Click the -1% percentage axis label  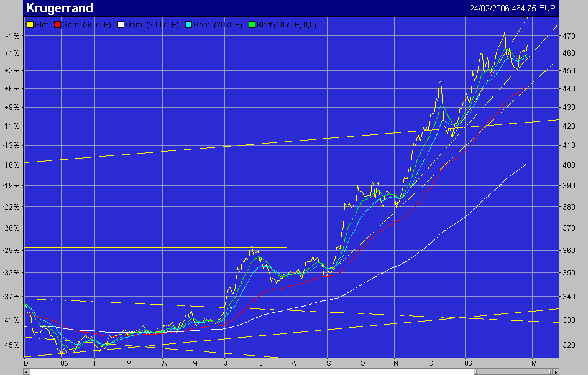point(12,36)
